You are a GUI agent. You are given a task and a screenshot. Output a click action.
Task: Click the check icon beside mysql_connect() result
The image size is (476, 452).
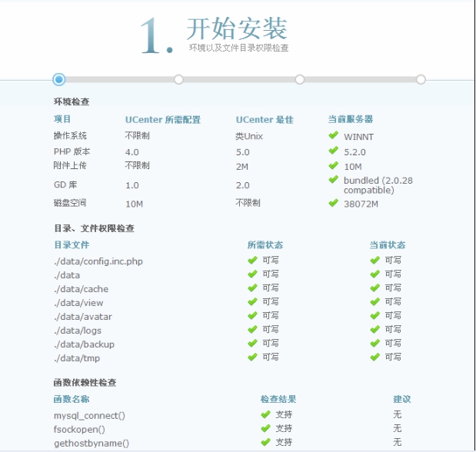(265, 414)
